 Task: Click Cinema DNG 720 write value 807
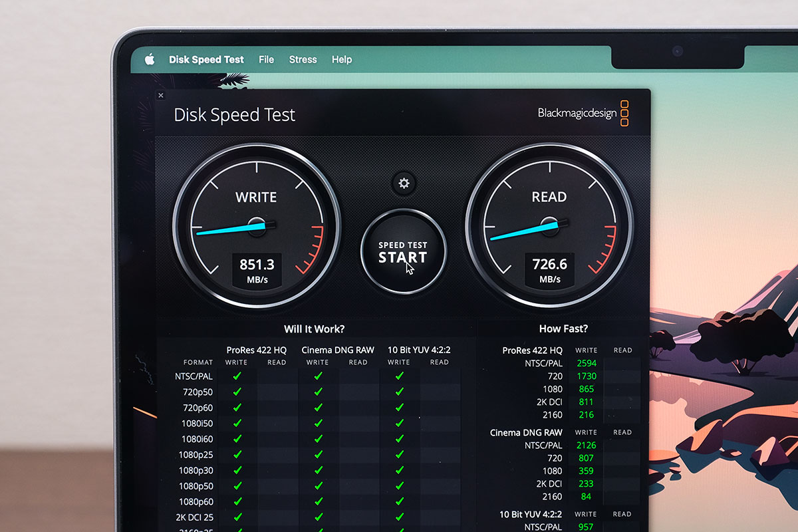(587, 458)
